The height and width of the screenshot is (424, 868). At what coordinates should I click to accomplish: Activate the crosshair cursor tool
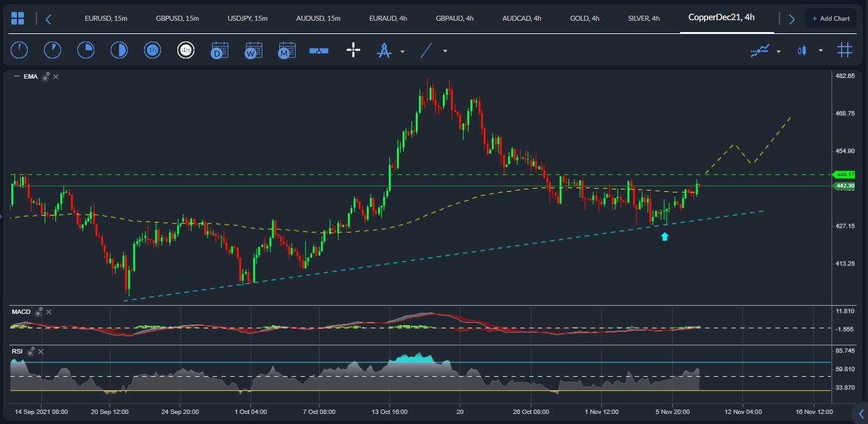353,50
